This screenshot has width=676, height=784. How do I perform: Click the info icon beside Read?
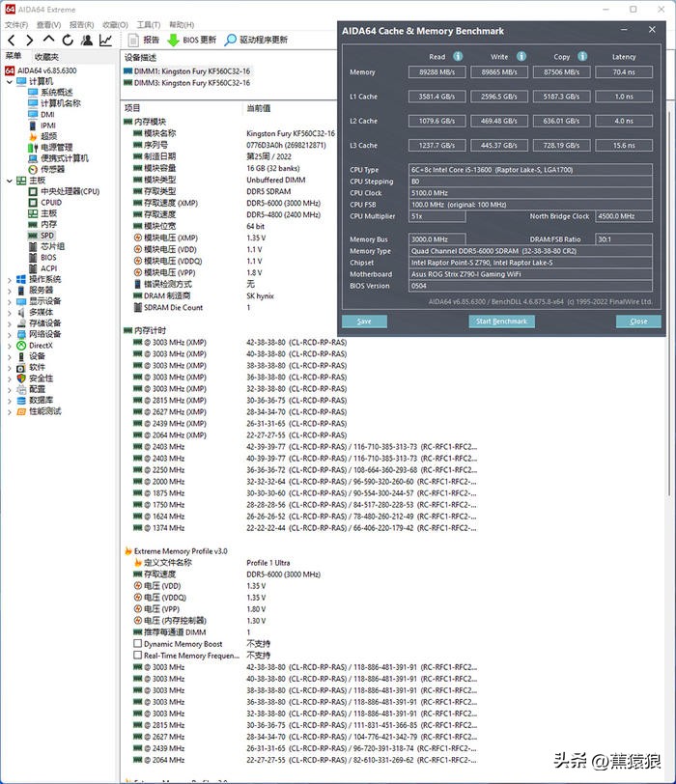pyautogui.click(x=458, y=56)
